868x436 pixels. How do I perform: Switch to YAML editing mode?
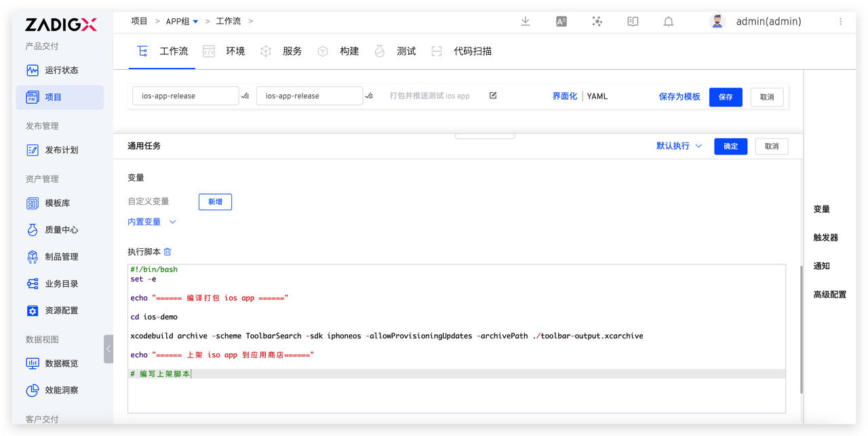[x=597, y=96]
